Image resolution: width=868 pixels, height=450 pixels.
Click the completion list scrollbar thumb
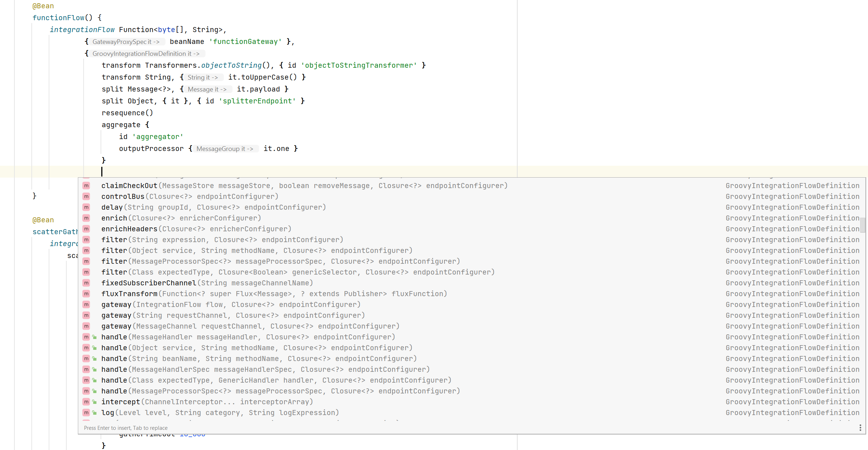(863, 225)
